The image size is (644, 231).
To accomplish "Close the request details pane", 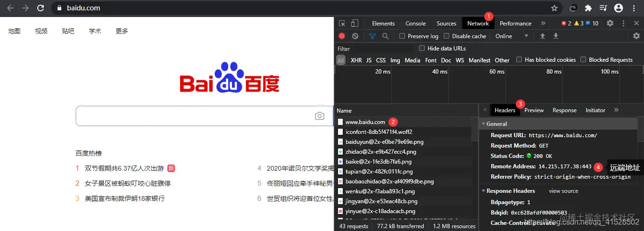I will click(x=485, y=110).
